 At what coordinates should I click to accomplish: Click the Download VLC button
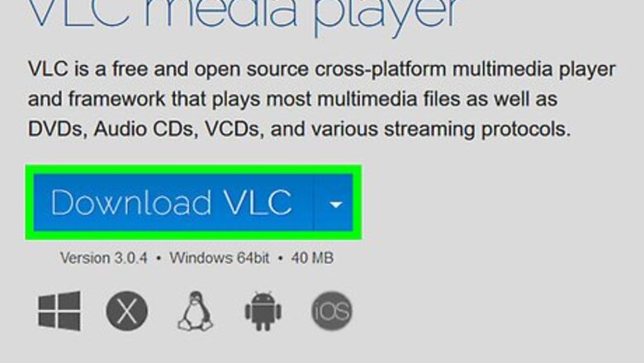173,202
